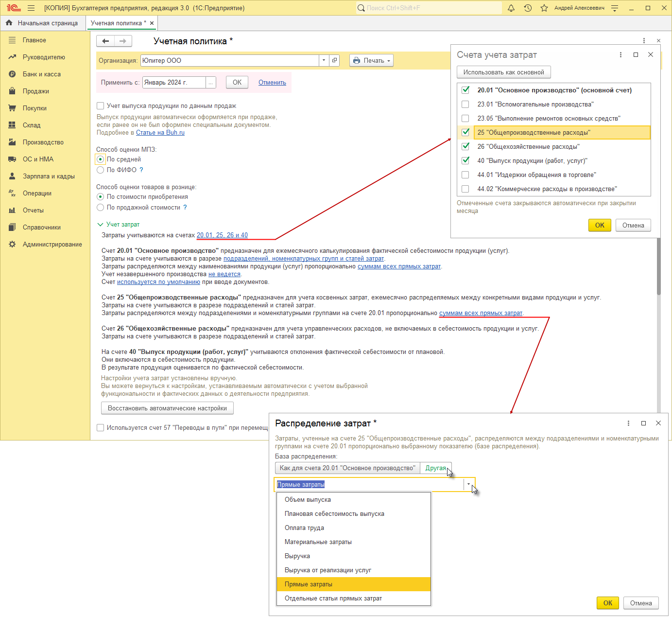Collapse the Учет затрат section
Screen dimensions: 672x617
coord(100,224)
